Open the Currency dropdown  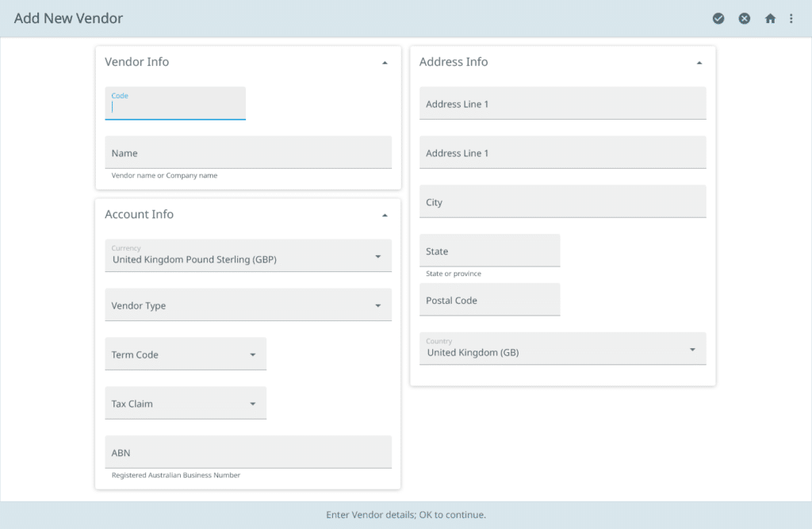pos(248,255)
